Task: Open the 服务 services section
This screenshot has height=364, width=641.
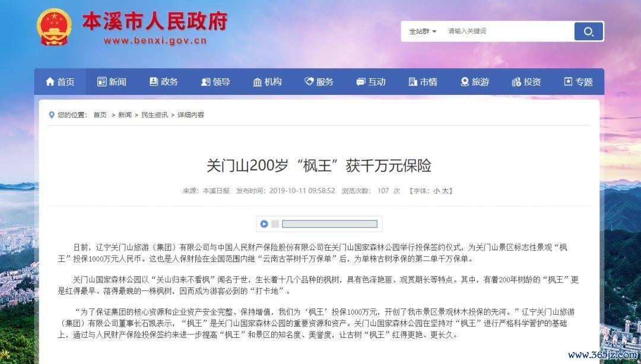Action: (x=319, y=82)
